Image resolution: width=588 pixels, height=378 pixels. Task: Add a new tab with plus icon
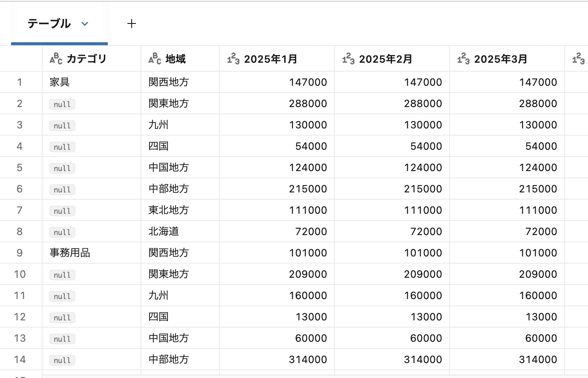pyautogui.click(x=132, y=23)
